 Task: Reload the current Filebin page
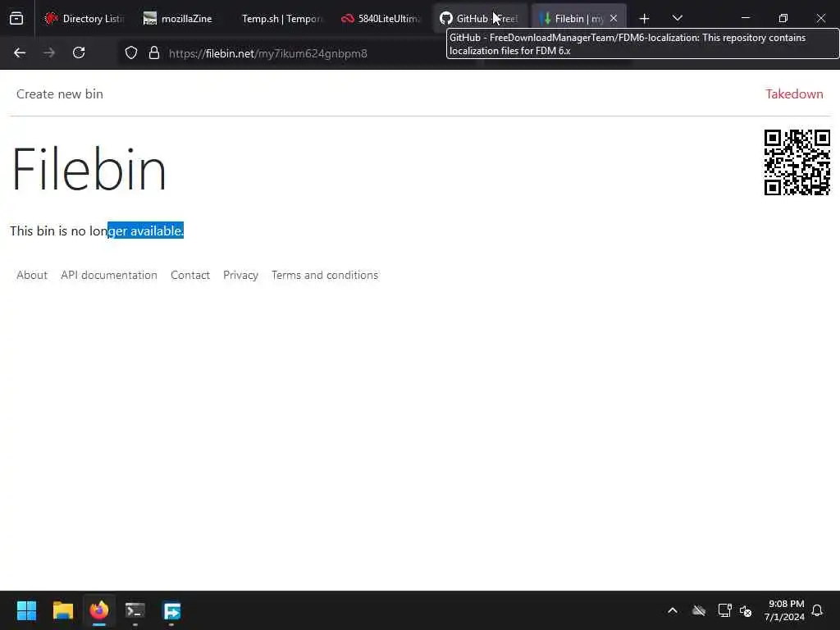coord(79,53)
